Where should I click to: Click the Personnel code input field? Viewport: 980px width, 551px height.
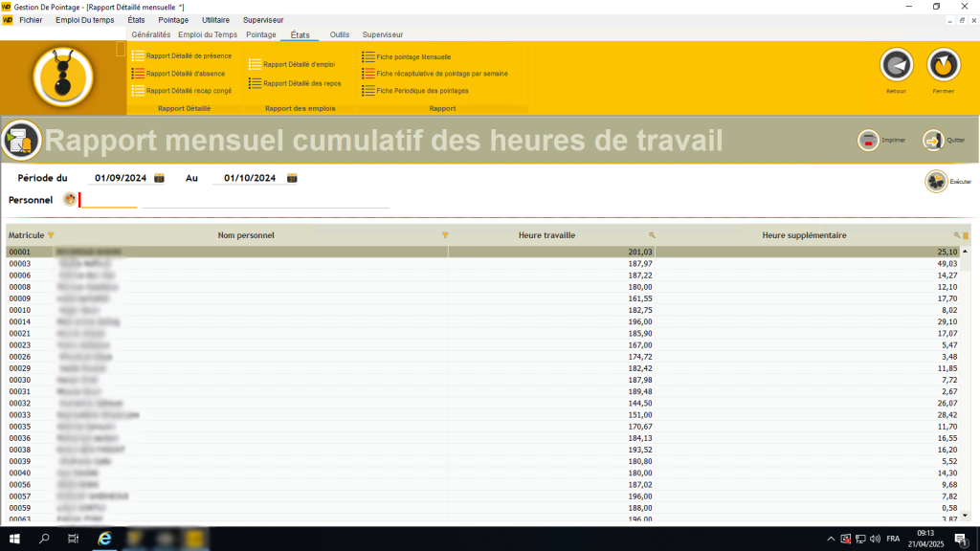108,200
